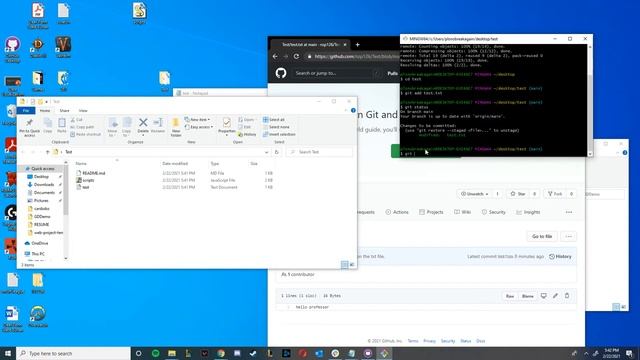
Task: Open the Unwatch dropdown on GitHub page
Action: point(474,194)
